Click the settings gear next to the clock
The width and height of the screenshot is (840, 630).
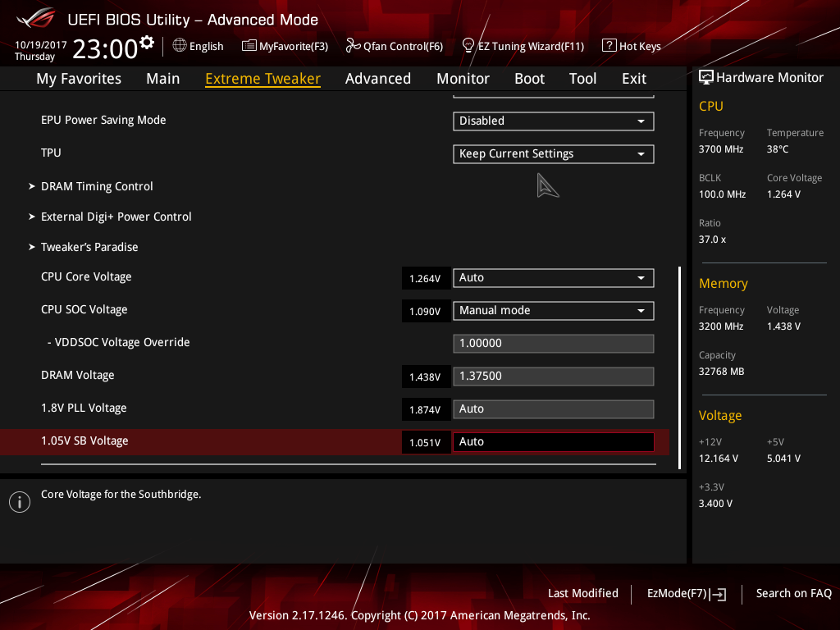coord(147,43)
